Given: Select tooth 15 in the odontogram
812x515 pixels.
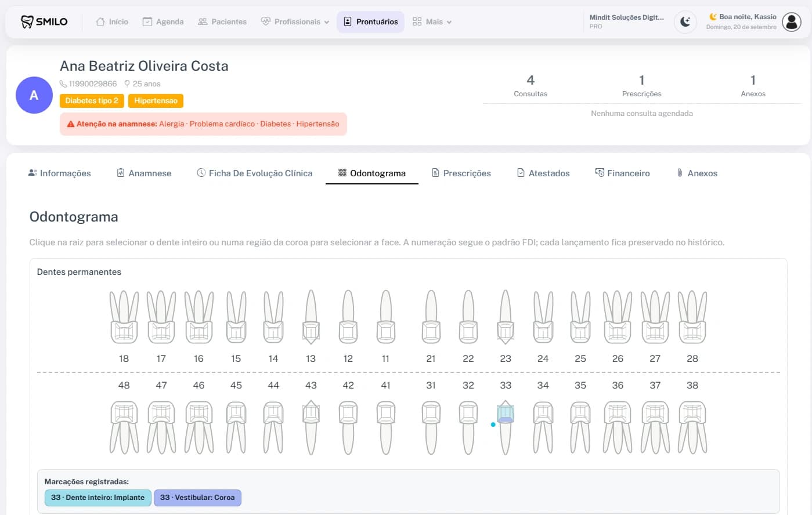Looking at the screenshot, I should [x=236, y=317].
